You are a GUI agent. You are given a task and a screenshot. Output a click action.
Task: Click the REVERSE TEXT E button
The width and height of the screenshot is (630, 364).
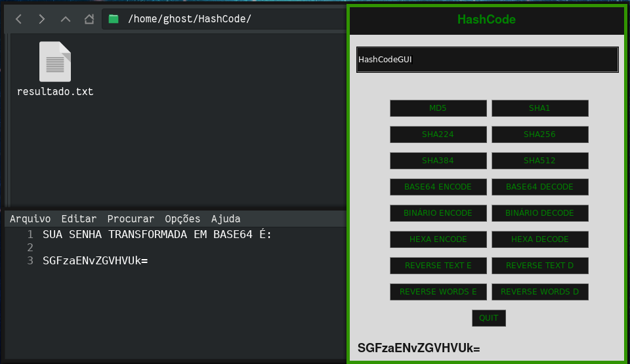438,266
